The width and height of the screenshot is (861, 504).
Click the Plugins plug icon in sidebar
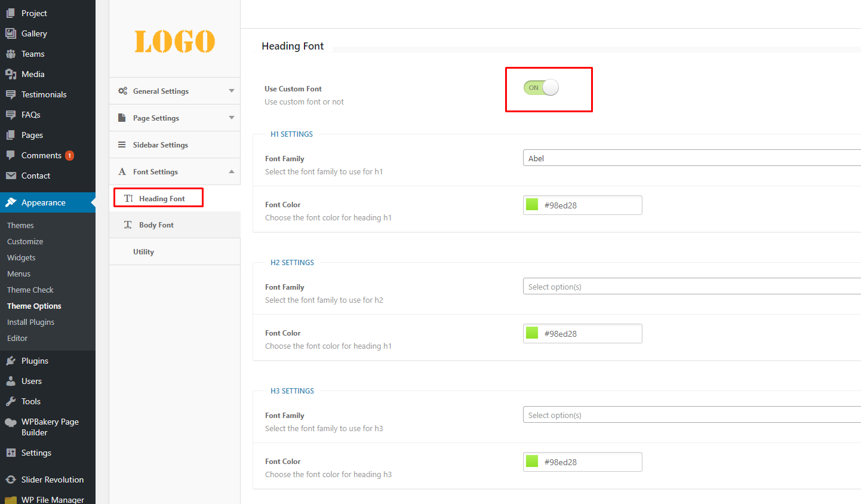(11, 361)
